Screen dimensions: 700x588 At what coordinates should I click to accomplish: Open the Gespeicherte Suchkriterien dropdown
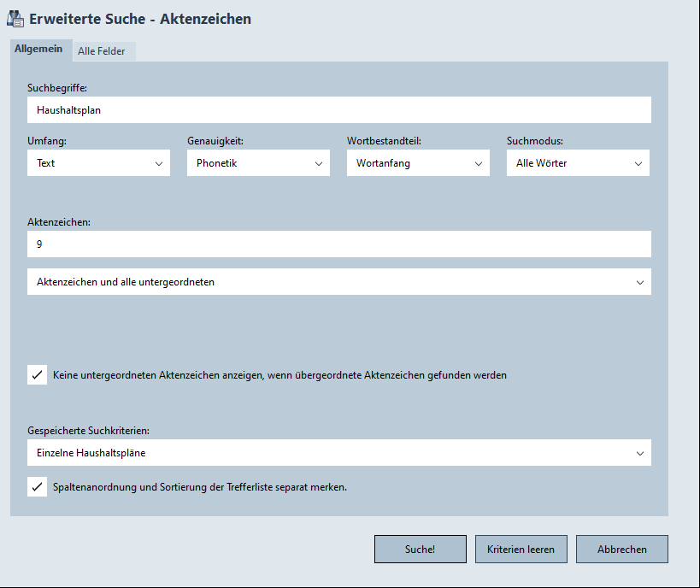(338, 453)
